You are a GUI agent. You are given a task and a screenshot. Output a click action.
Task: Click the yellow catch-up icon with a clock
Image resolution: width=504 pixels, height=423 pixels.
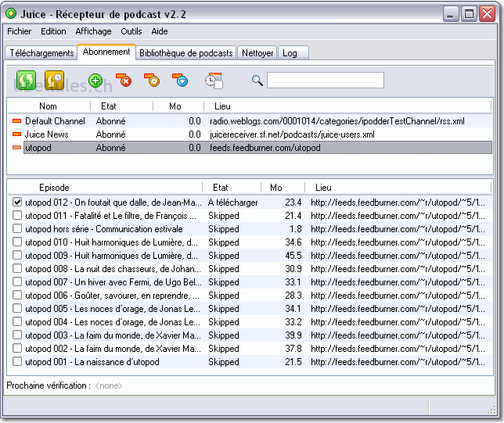tap(54, 80)
